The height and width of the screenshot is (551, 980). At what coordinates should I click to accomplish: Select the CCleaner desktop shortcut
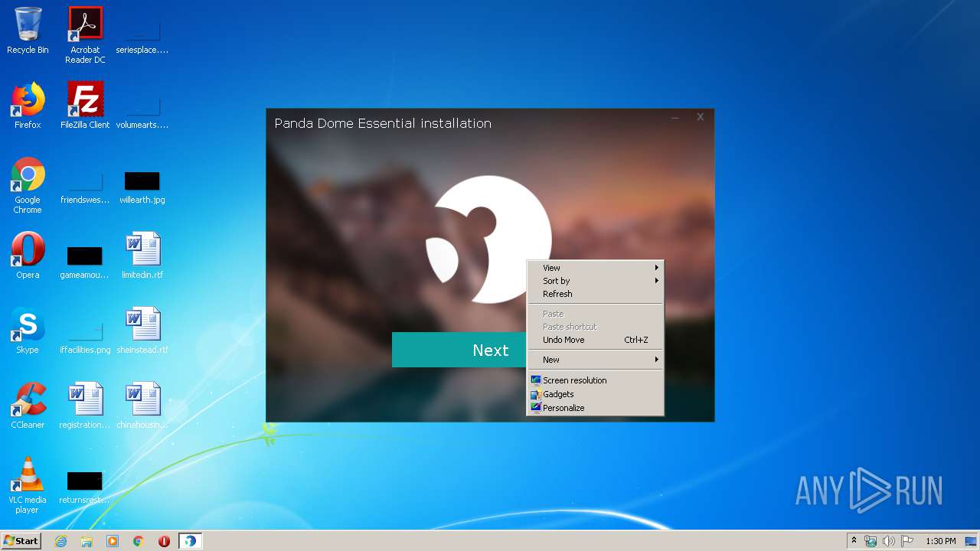click(28, 406)
